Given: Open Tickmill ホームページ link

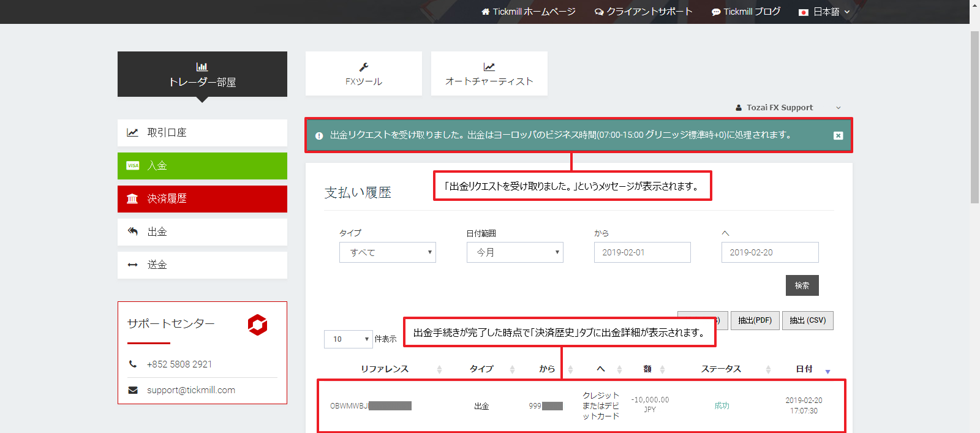Looking at the screenshot, I should pos(528,12).
